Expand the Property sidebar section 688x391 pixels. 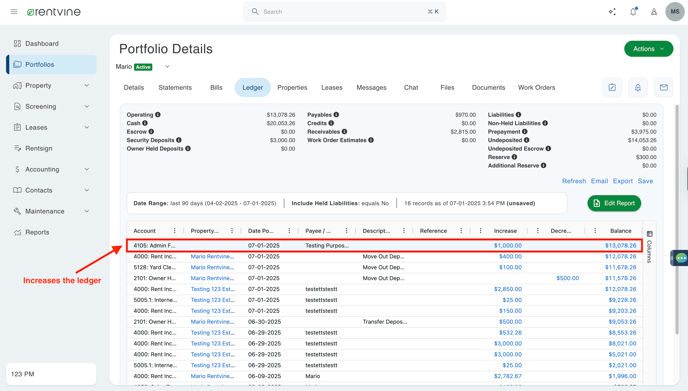86,86
